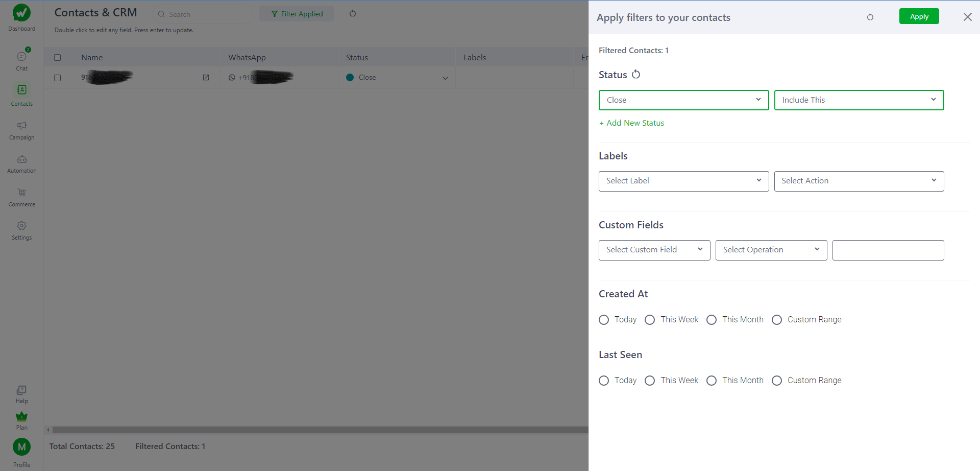This screenshot has width=980, height=471.
Task: Click the refresh icon in the filter panel header
Action: [870, 17]
